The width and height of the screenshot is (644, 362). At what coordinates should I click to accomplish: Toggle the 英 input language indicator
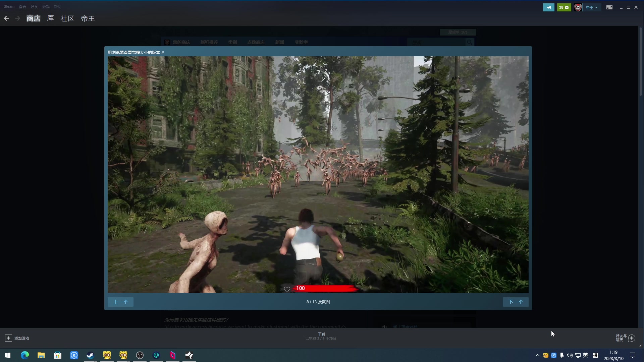(586, 355)
